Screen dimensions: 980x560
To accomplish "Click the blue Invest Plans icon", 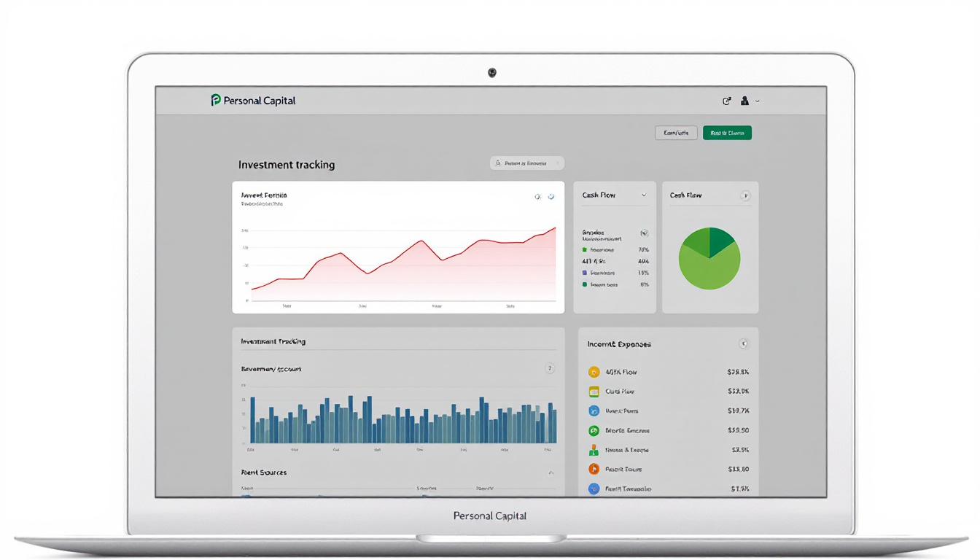I will (x=594, y=411).
